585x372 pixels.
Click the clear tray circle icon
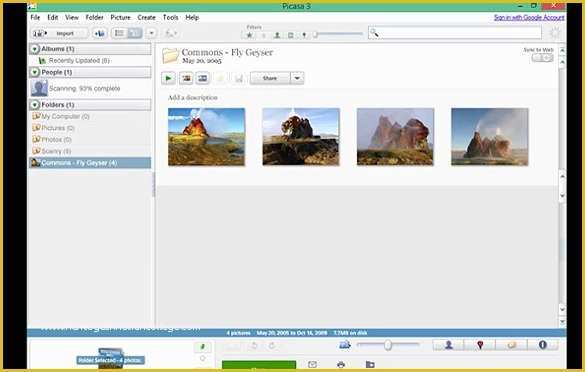tap(203, 358)
